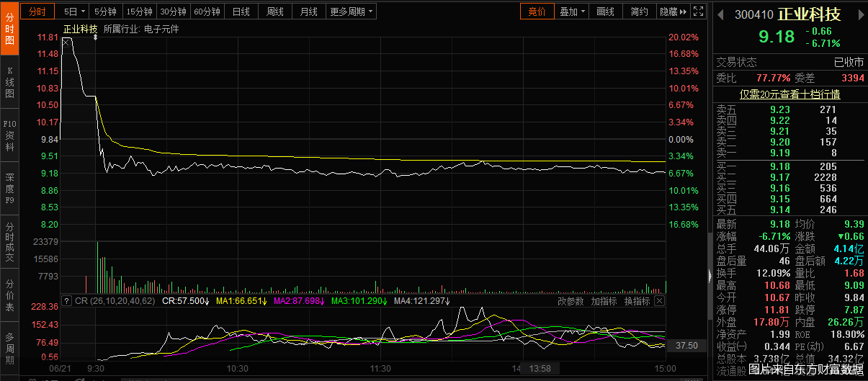This screenshot has height=381, width=868.
Task: Open the 分价表 price distribution tab
Action: [9, 296]
